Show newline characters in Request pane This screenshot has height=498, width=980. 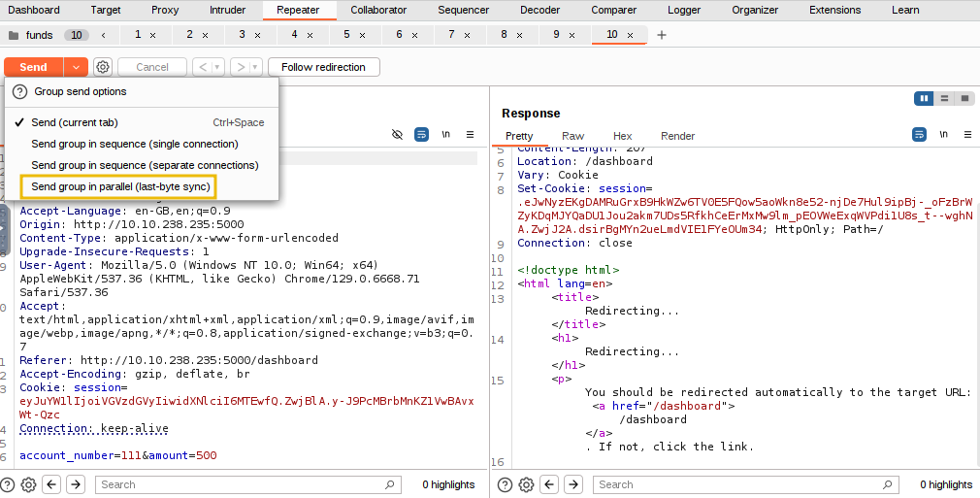coord(445,135)
